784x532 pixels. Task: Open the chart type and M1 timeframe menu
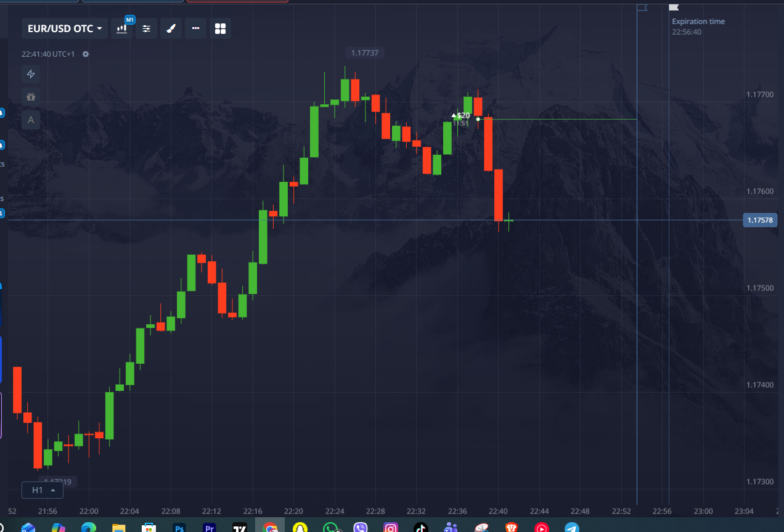(x=122, y=28)
